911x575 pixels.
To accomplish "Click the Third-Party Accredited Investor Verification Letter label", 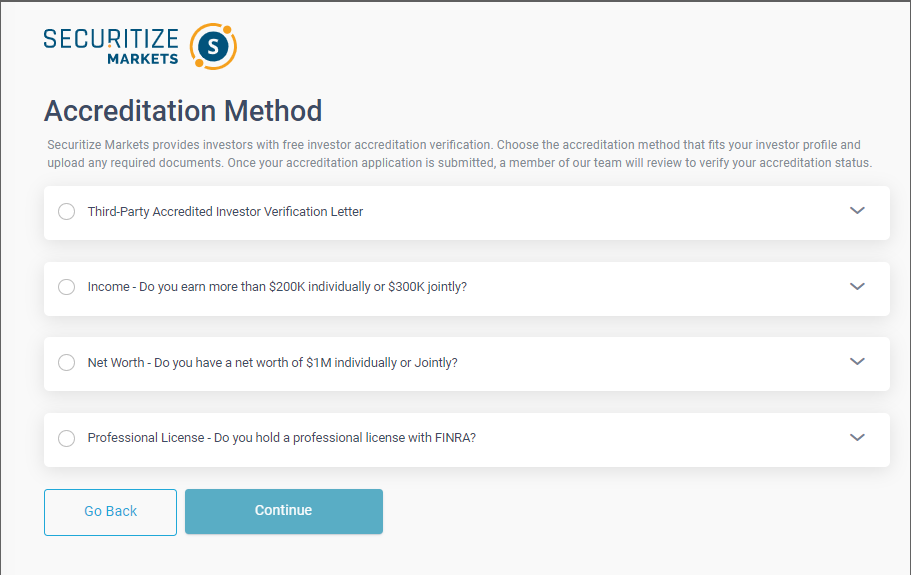I will [225, 211].
